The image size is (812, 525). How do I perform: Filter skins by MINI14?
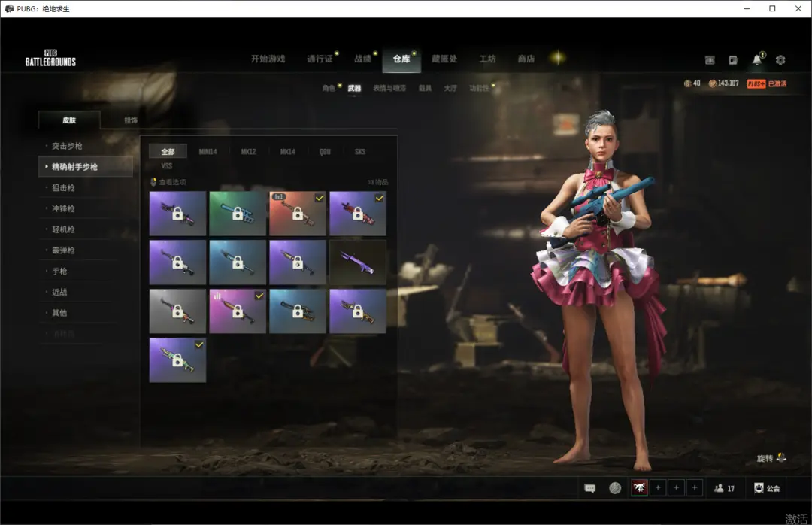[x=208, y=152]
